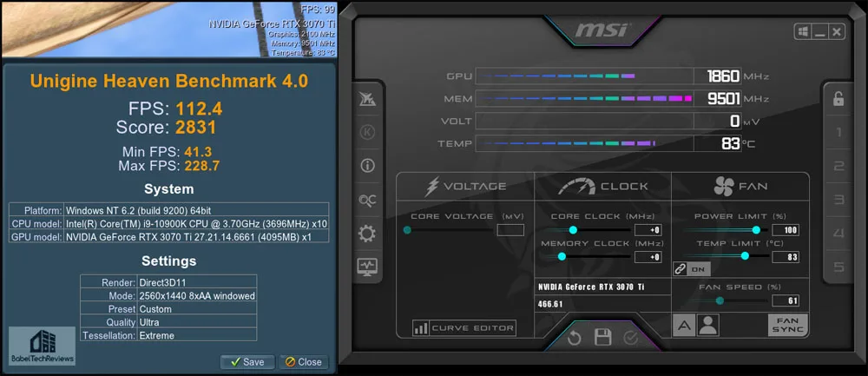868x376 pixels.
Task: Launch the OC Scanner icon
Action: click(x=367, y=200)
